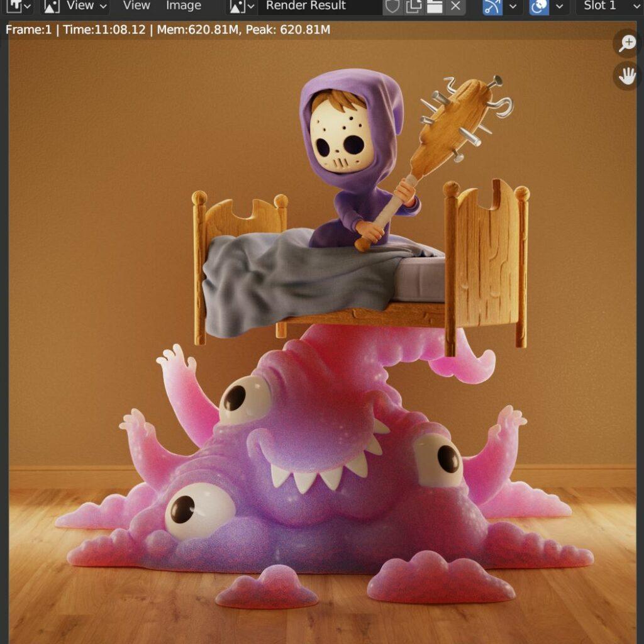Screen dimensions: 644x644
Task: Unlink Render Result with X icon
Action: [x=455, y=6]
